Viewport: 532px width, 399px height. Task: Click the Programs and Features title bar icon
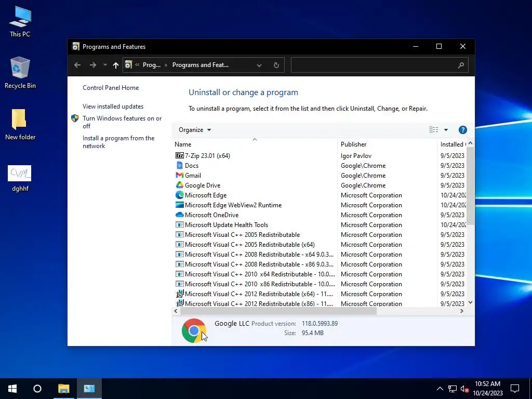[x=76, y=46]
